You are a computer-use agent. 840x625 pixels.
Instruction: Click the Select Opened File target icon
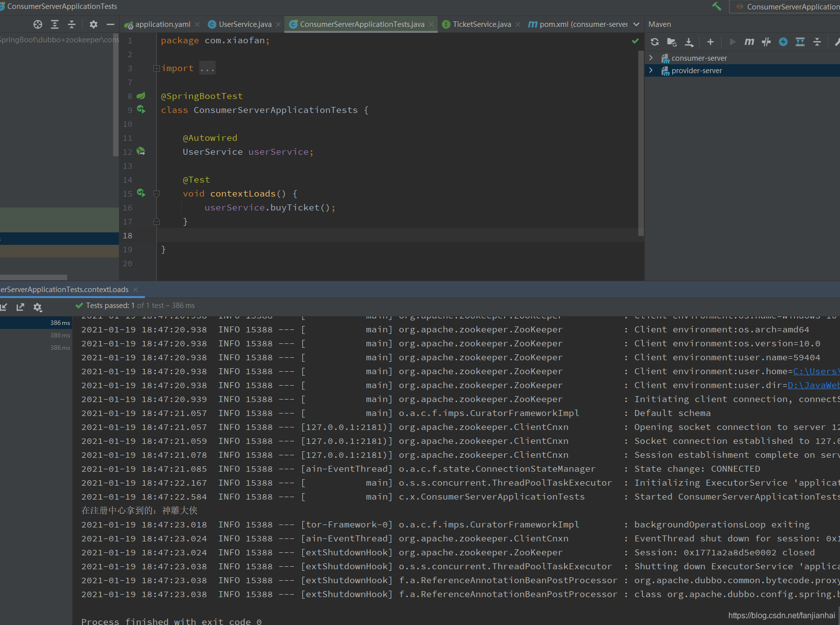click(38, 24)
